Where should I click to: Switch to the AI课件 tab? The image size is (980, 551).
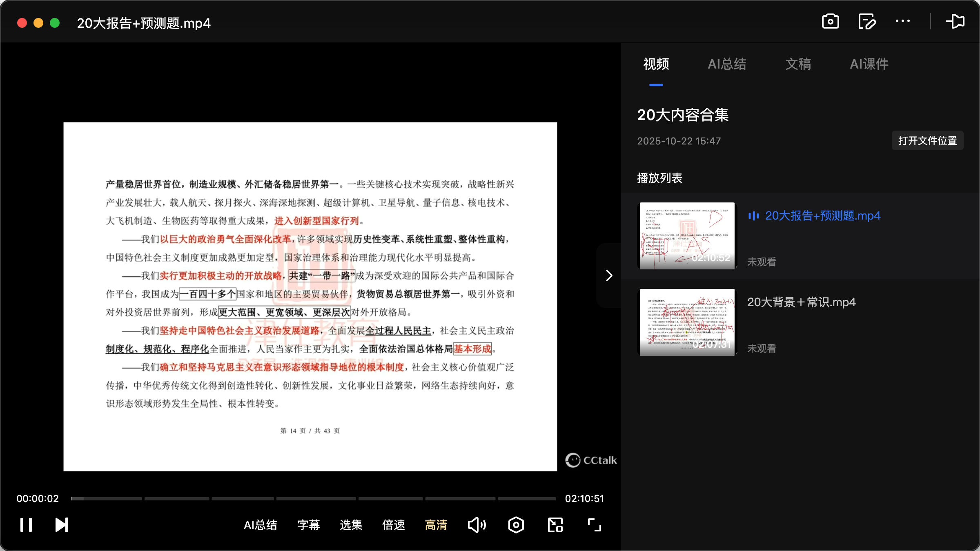869,64
